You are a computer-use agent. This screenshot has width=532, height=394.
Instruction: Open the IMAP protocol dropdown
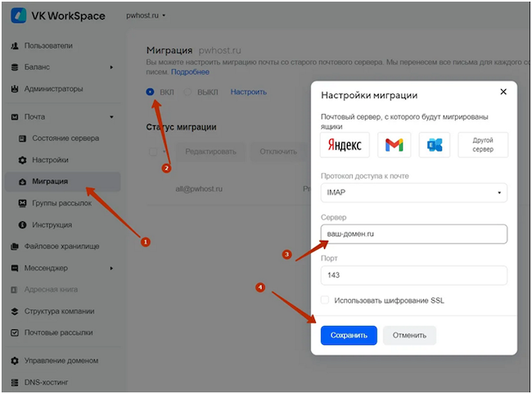point(413,193)
